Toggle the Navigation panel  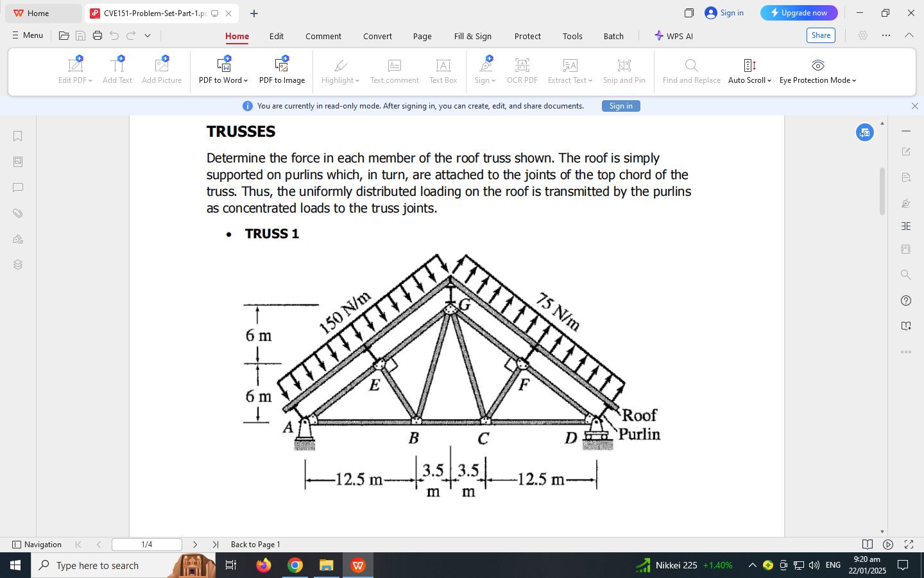click(x=38, y=544)
